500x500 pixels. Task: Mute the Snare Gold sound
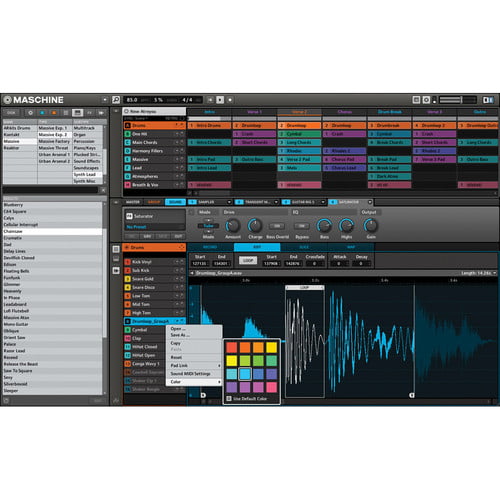click(x=177, y=279)
